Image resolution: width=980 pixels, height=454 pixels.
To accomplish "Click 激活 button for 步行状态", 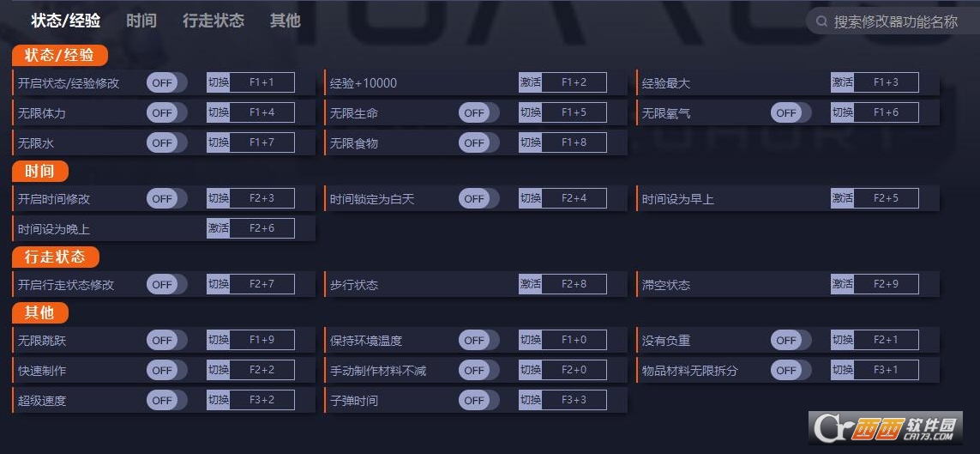I will coord(530,284).
